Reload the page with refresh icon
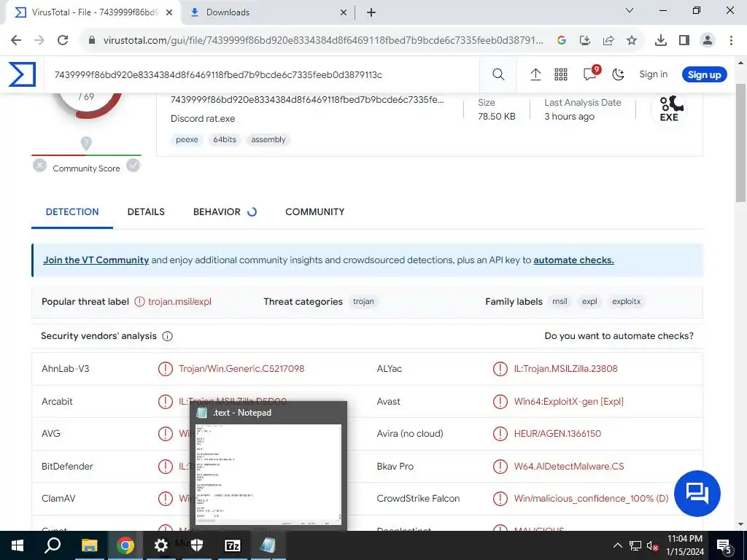This screenshot has height=560, width=747. click(x=63, y=40)
